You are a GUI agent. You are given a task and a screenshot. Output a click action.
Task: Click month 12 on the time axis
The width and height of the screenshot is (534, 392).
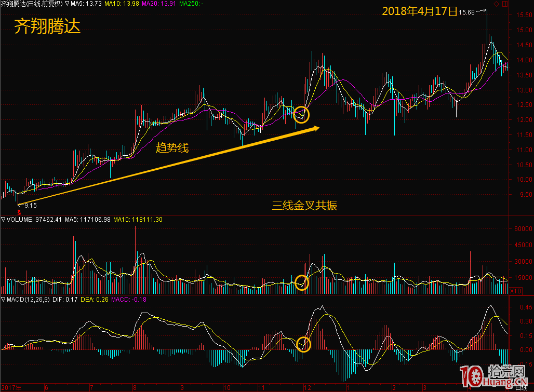pyautogui.click(x=308, y=387)
